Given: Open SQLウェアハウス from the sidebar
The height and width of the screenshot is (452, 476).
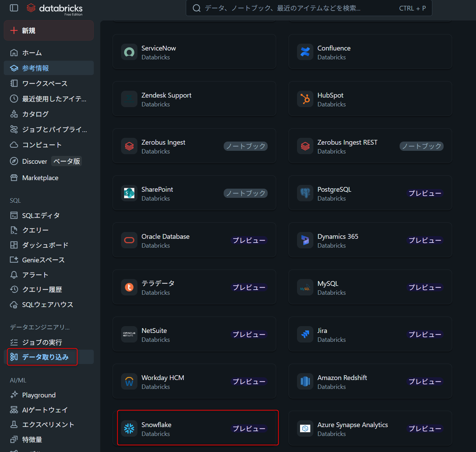Looking at the screenshot, I should [x=49, y=304].
